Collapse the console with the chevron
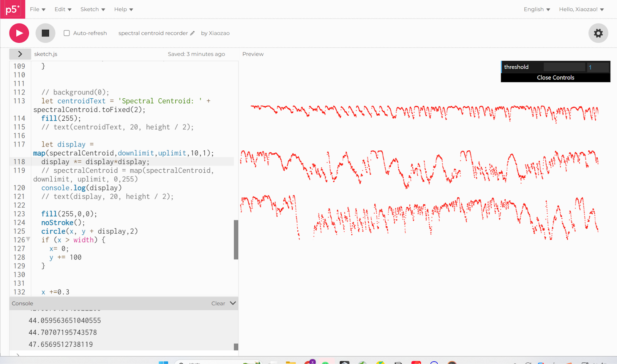The width and height of the screenshot is (617, 364). pos(233,303)
